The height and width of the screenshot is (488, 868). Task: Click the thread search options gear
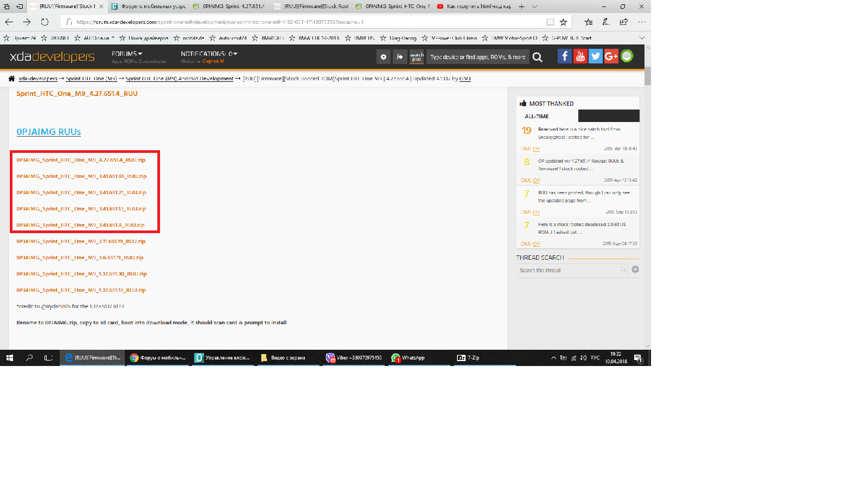635,269
